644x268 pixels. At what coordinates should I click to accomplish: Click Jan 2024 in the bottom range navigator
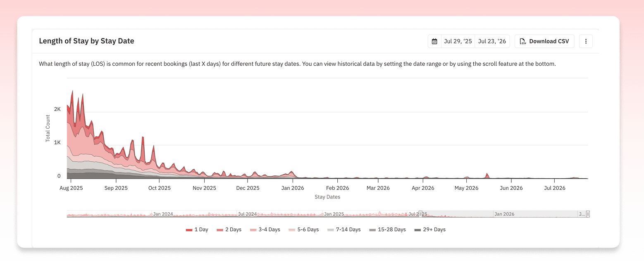point(163,214)
